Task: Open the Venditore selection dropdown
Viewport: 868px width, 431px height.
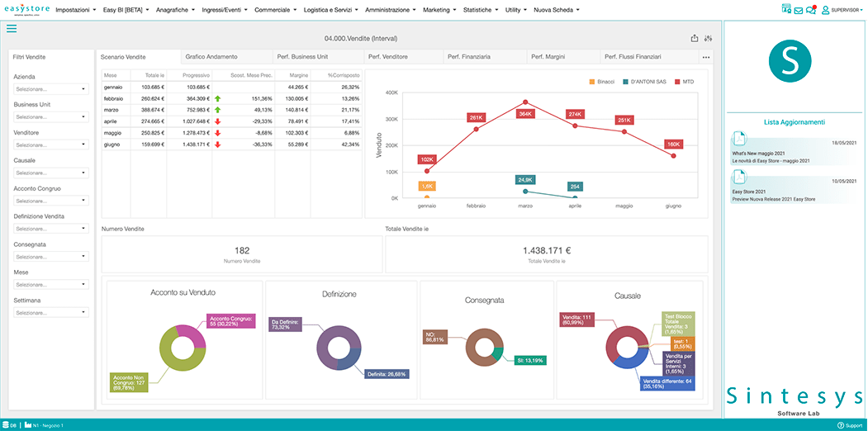Action: (x=50, y=145)
